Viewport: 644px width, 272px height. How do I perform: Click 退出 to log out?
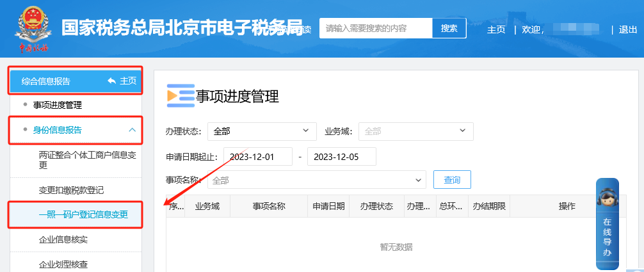[628, 29]
